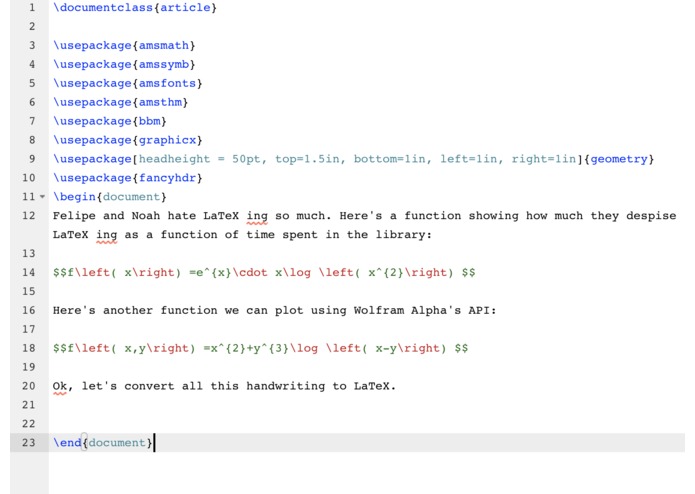
Task: Click the \usepackage{bbm} line
Action: [109, 121]
